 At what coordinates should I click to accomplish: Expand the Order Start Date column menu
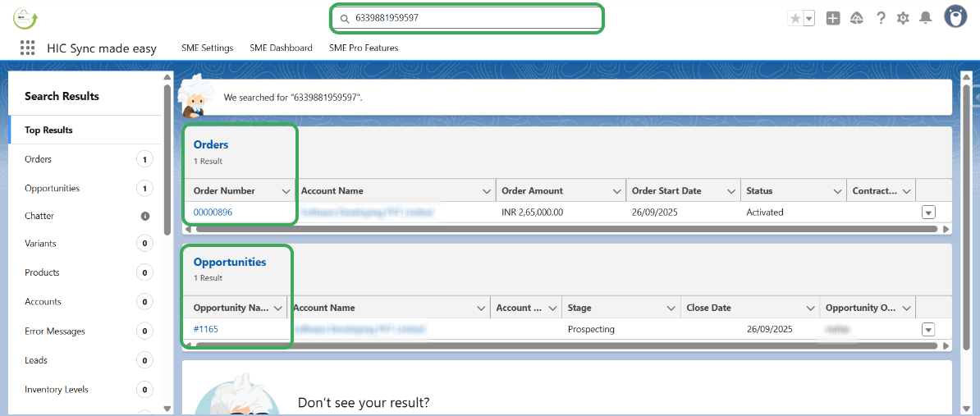(730, 191)
